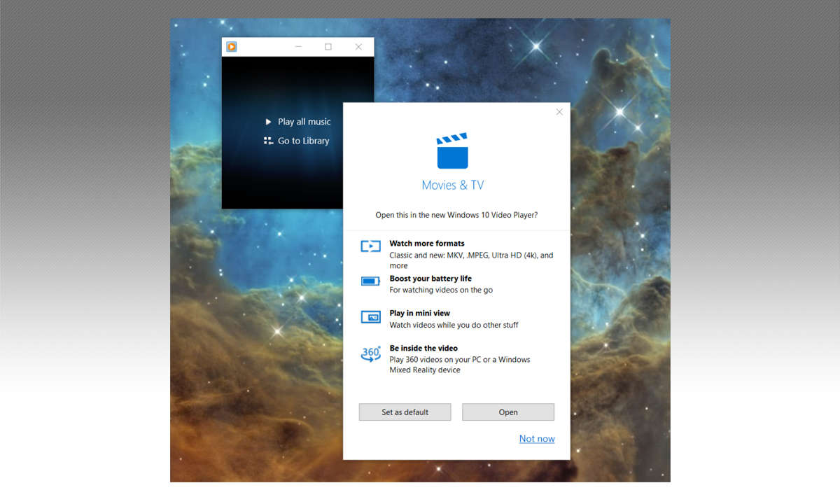The height and width of the screenshot is (504, 840).
Task: Click the Be inside the video heading
Action: point(423,349)
